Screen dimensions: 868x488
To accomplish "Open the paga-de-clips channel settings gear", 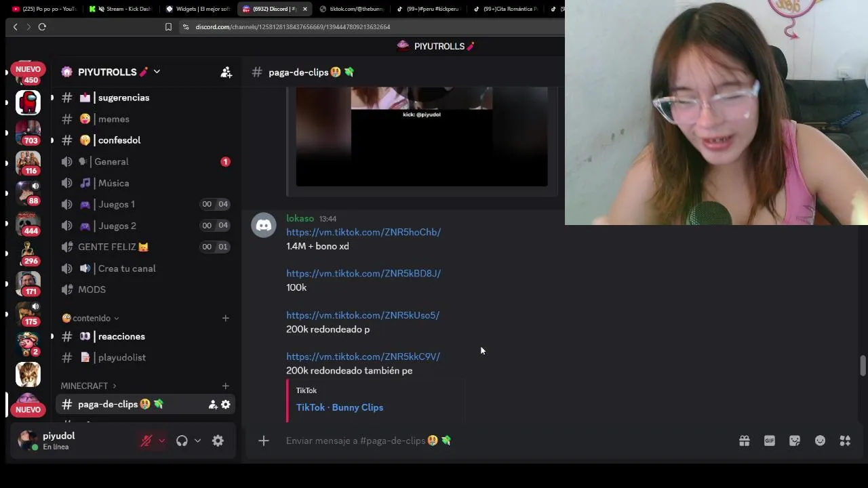I will click(225, 405).
